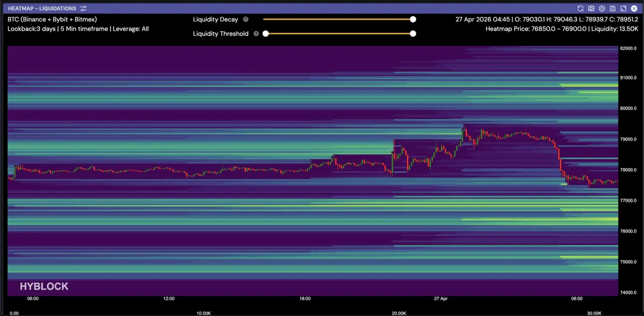Refresh the liquidations heatmap
The width and height of the screenshot is (644, 316).
tap(580, 8)
